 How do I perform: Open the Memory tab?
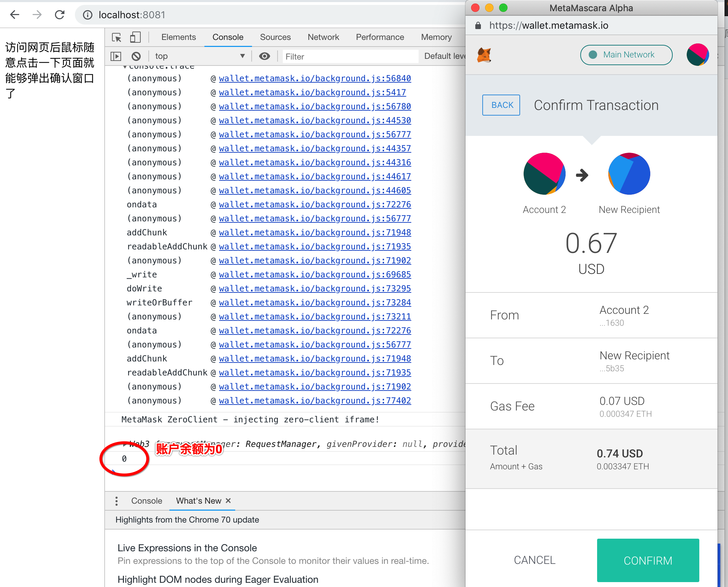pos(436,37)
